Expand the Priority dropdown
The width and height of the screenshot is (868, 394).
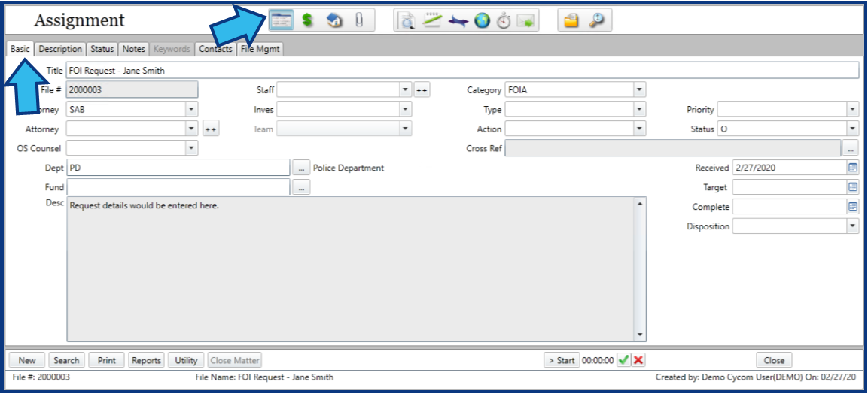[852, 110]
